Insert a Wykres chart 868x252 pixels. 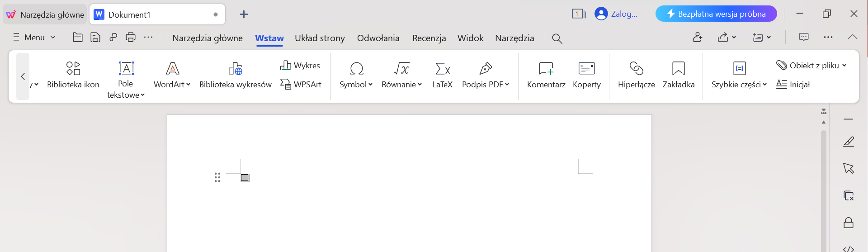point(300,66)
